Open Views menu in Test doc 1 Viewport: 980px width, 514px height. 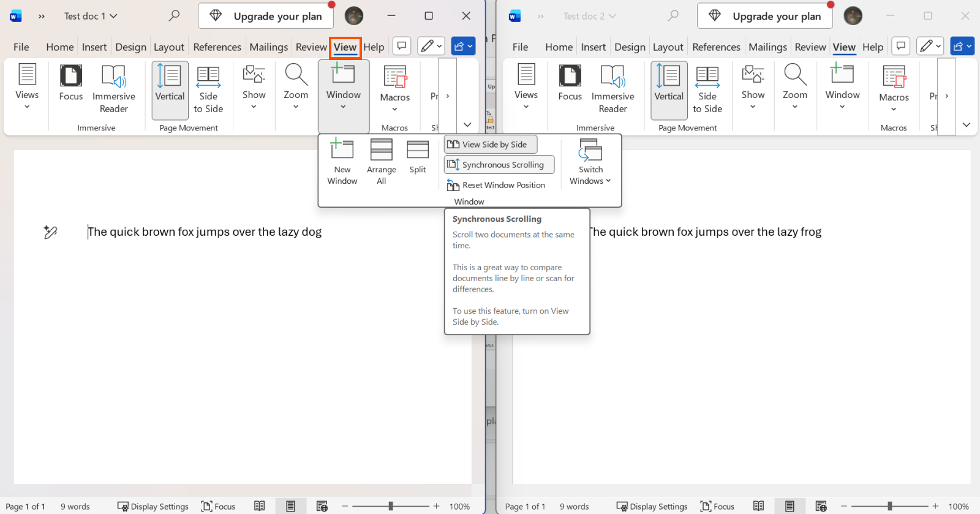[27, 88]
